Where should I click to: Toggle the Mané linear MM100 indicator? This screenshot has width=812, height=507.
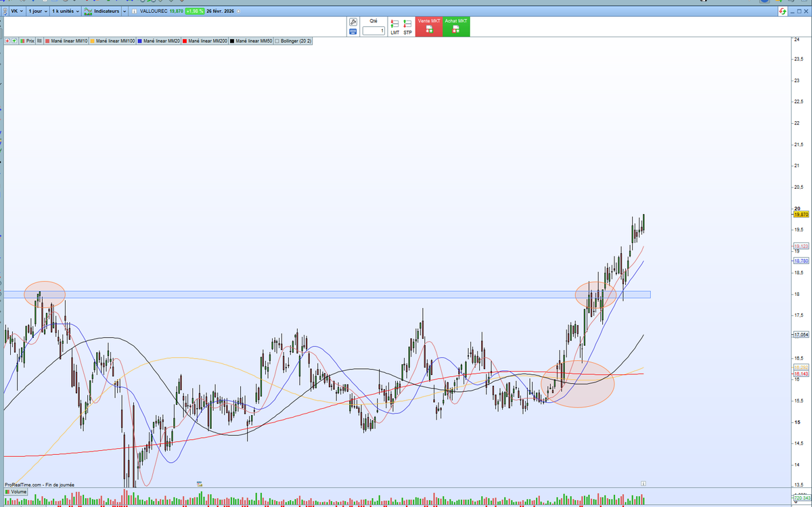(113, 41)
